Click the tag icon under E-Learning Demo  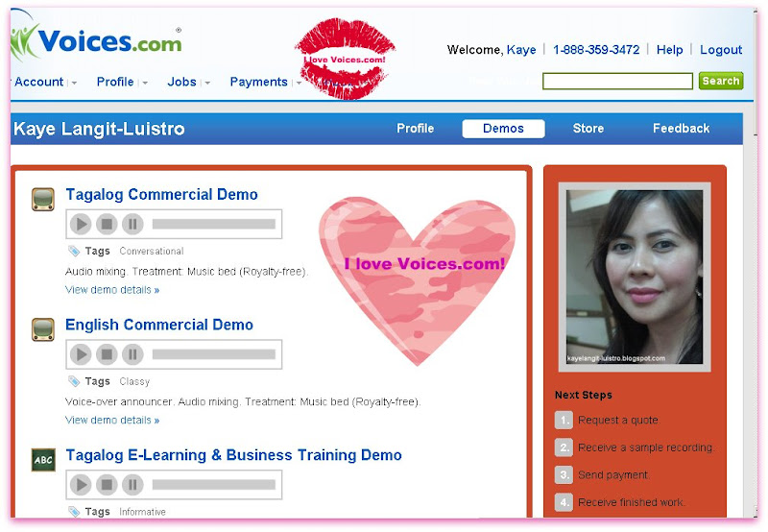[74, 512]
